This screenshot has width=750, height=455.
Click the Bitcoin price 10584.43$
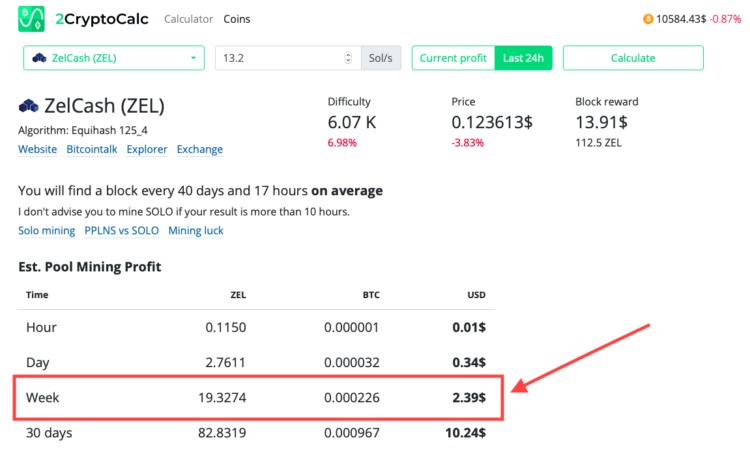pos(681,19)
